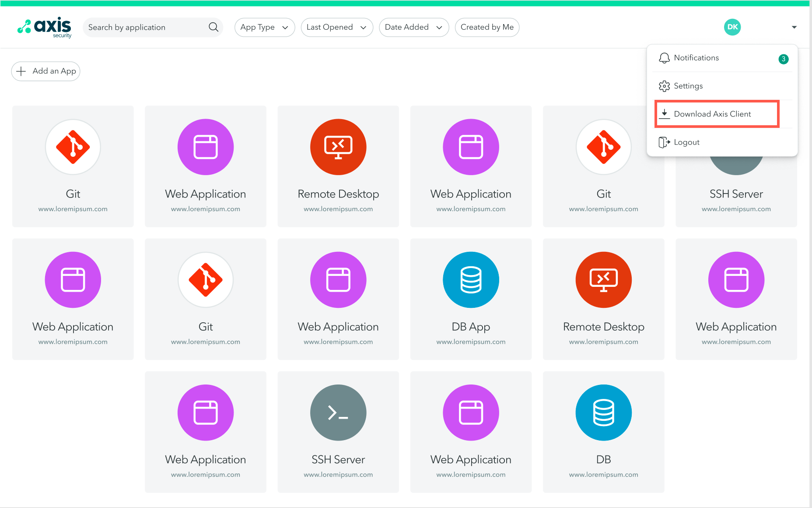Click the top-row SSH Server label
Screen dimensions: 812x508
pos(736,194)
